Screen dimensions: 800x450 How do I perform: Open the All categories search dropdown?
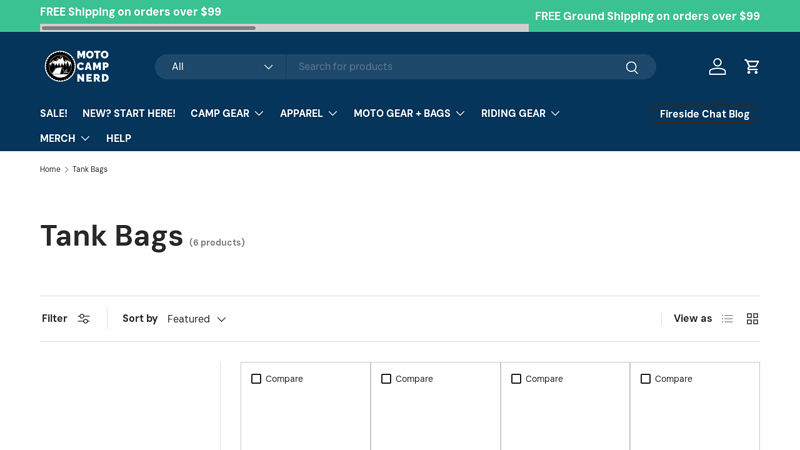pyautogui.click(x=220, y=67)
